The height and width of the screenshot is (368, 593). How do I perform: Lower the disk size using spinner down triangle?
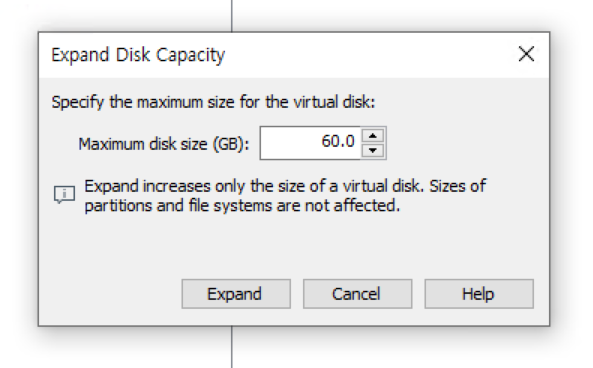click(x=373, y=151)
